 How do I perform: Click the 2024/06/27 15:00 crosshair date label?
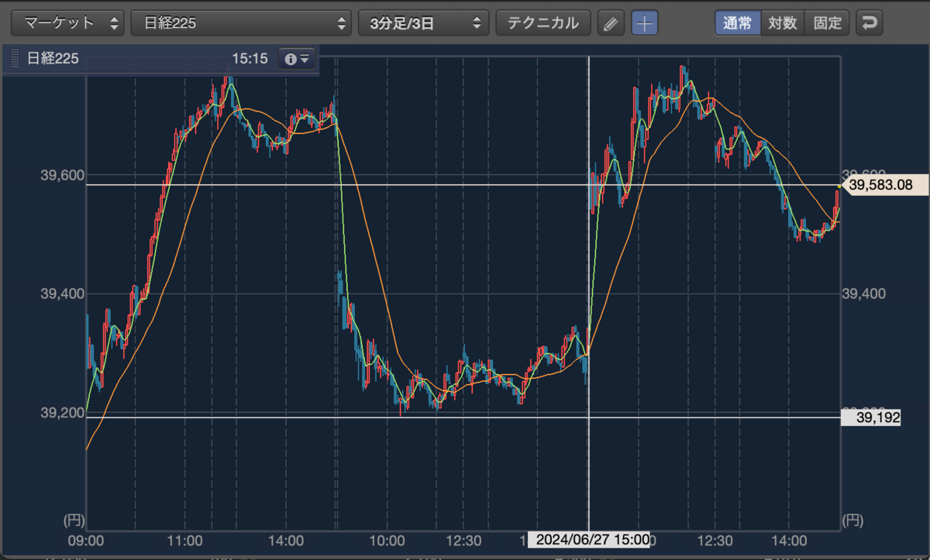pos(588,539)
